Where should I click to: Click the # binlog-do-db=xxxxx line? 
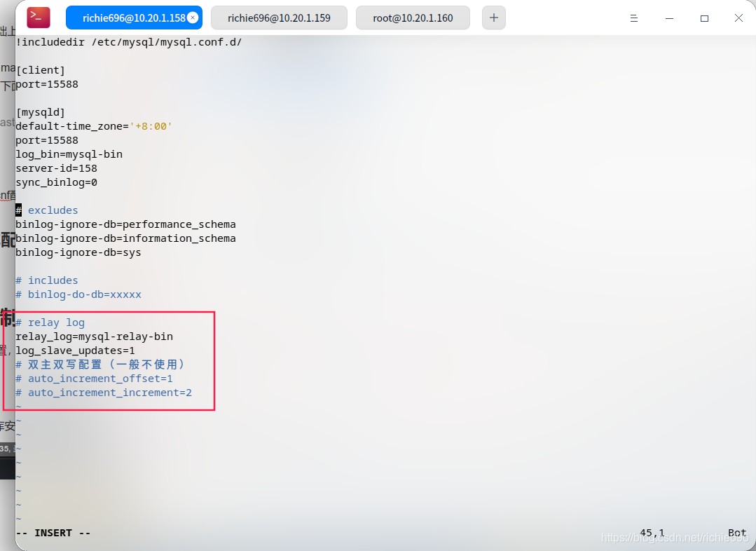tap(78, 294)
